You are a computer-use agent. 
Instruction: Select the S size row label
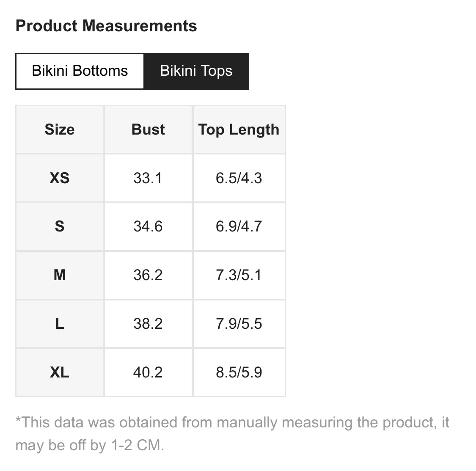(60, 226)
